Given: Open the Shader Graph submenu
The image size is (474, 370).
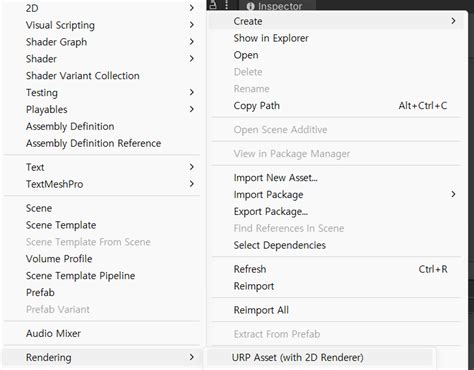Looking at the screenshot, I should pyautogui.click(x=102, y=42).
